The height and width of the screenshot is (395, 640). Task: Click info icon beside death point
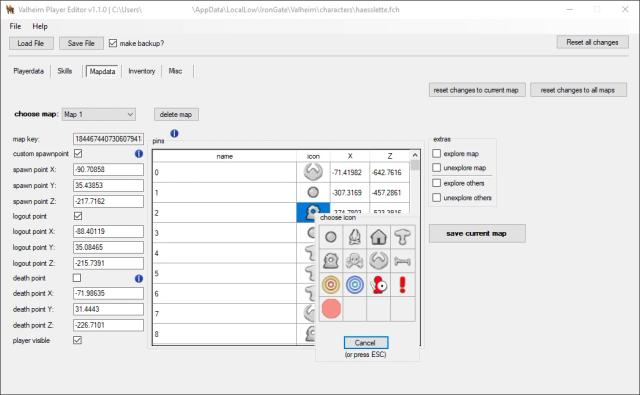[x=139, y=278]
